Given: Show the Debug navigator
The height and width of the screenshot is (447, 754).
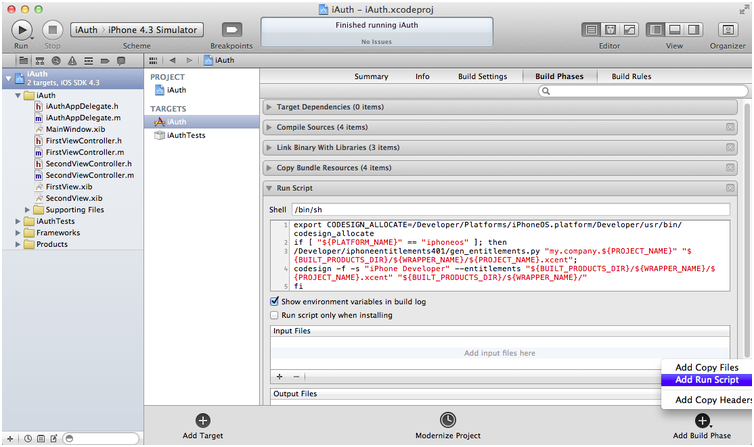Looking at the screenshot, I should point(88,61).
